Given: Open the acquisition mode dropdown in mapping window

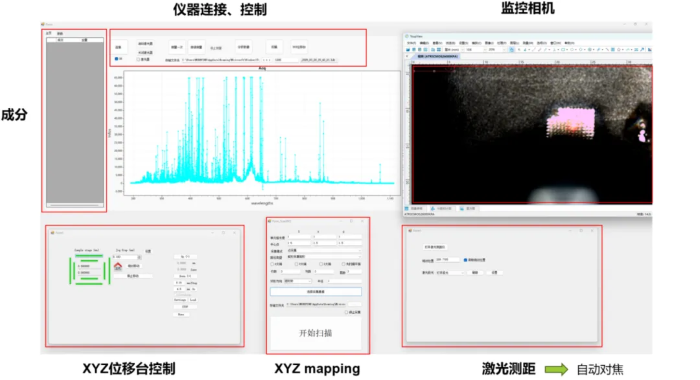Looking at the screenshot, I should 324,251.
